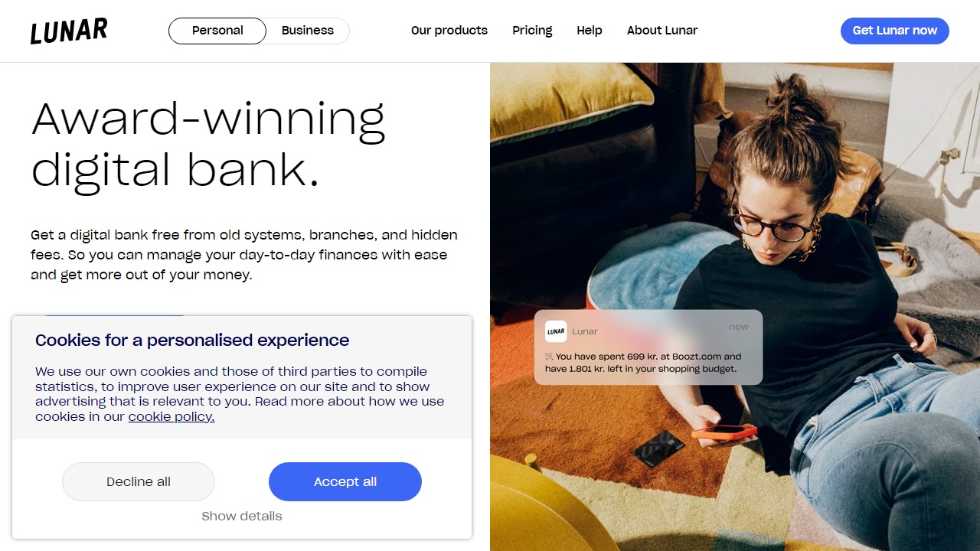This screenshot has height=551, width=980.
Task: Accept all cookies
Action: pos(345,482)
